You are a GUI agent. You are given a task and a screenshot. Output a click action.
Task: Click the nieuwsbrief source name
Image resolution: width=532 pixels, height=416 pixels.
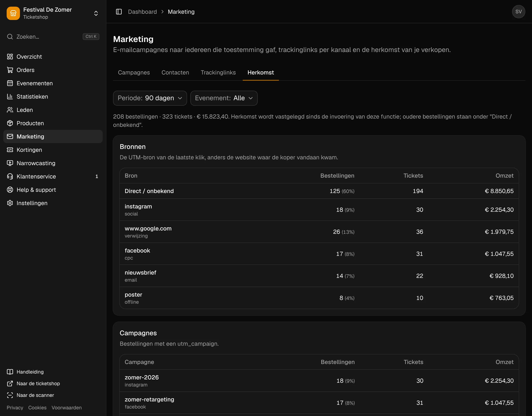[x=140, y=273]
